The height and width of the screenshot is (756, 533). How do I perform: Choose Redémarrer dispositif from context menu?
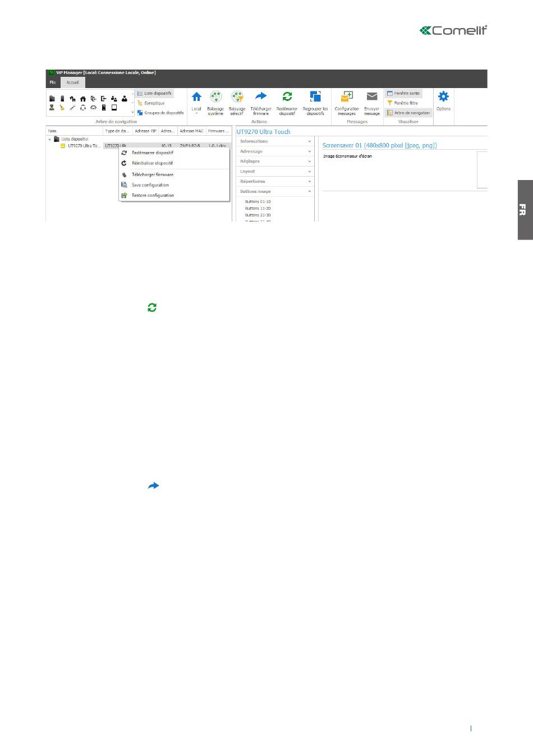click(174, 153)
